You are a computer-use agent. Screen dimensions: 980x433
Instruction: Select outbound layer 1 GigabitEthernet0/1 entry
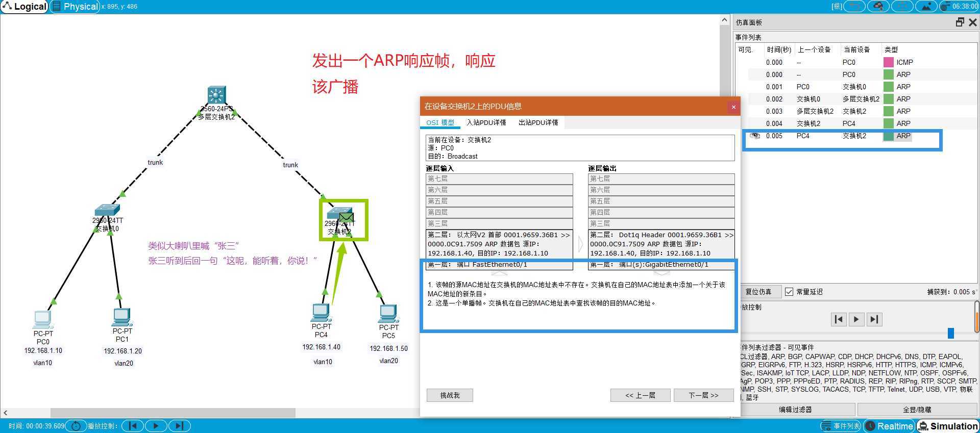pos(661,265)
